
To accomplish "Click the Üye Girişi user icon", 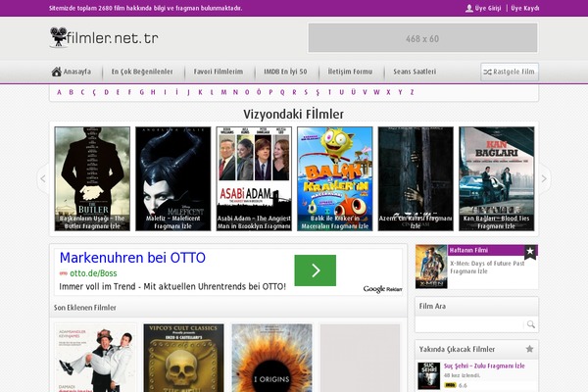I will coord(468,8).
